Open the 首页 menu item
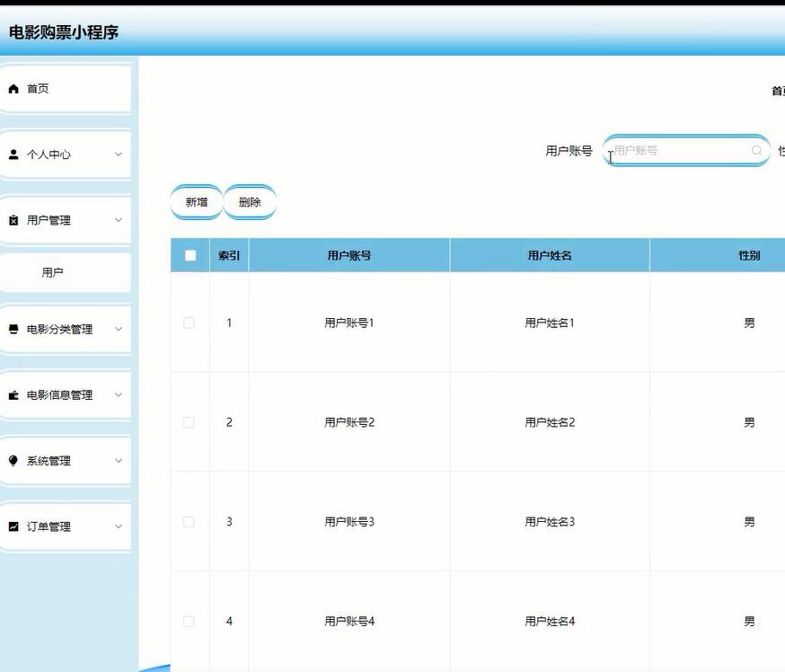 pyautogui.click(x=65, y=89)
